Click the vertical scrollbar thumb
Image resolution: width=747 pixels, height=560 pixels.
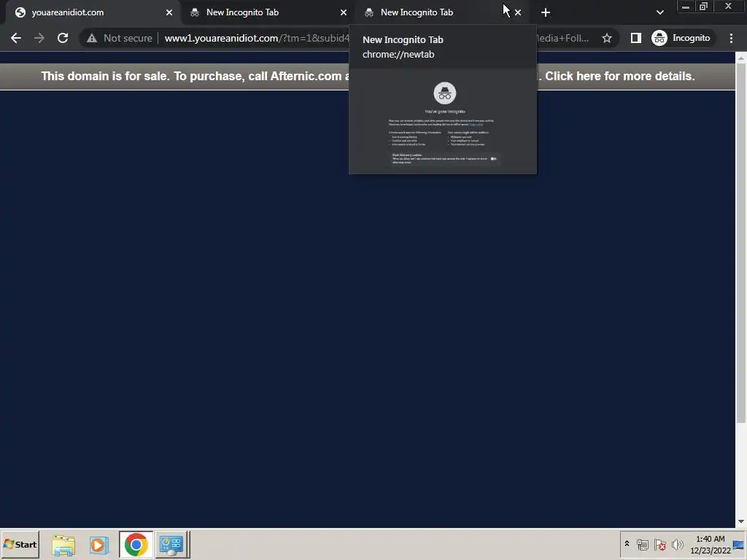[x=741, y=243]
